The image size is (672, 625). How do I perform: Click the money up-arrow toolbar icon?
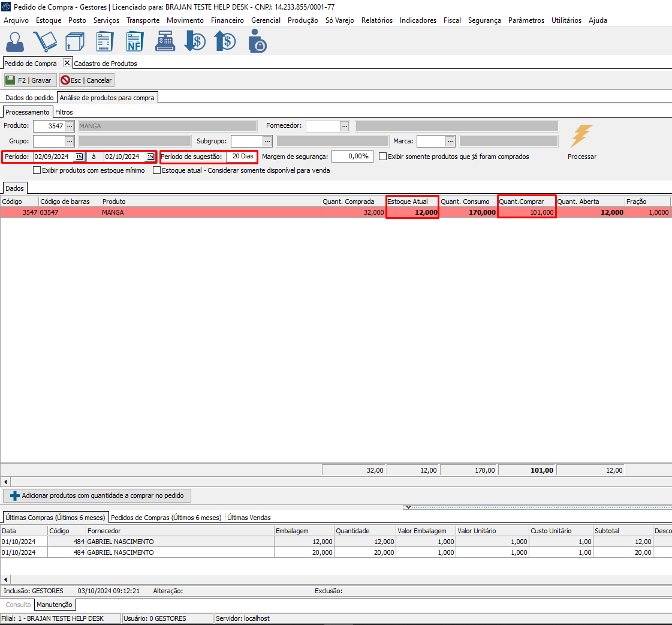pos(225,41)
